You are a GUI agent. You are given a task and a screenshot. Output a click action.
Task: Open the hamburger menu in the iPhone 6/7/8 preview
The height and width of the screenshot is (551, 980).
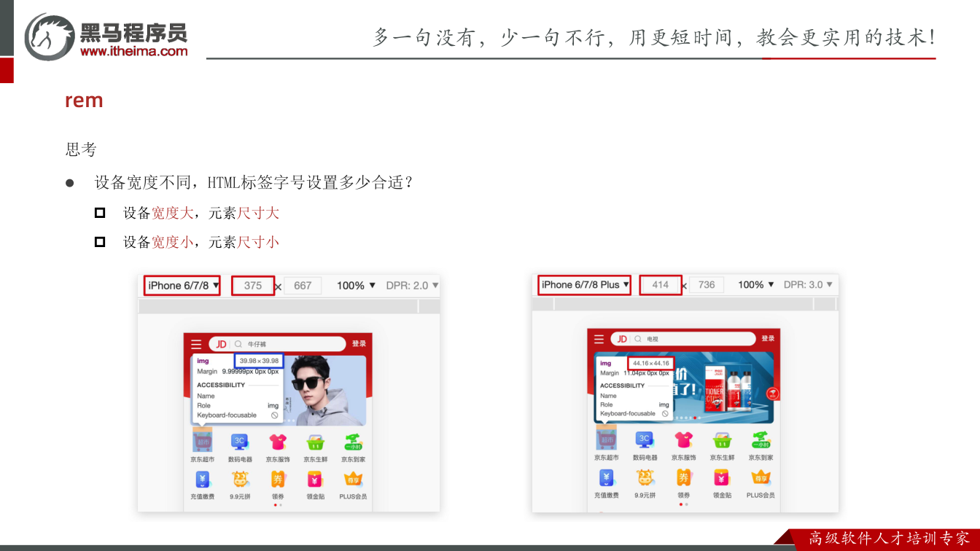[x=196, y=344]
